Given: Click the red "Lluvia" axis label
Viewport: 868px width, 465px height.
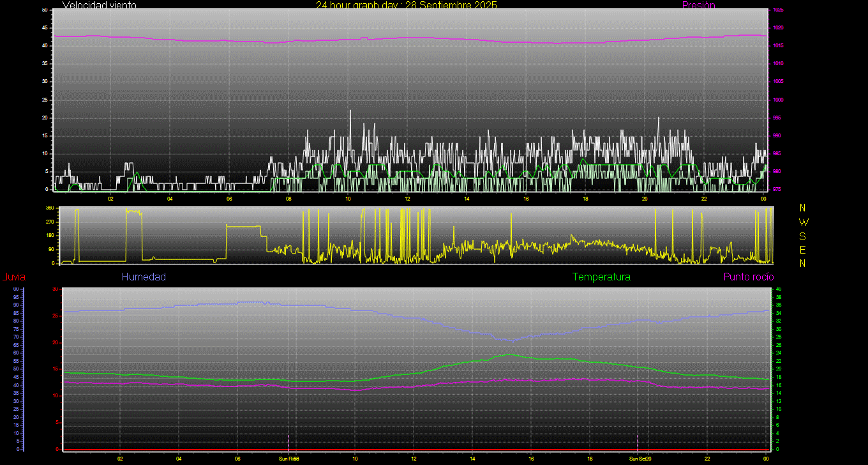Looking at the screenshot, I should coord(13,277).
